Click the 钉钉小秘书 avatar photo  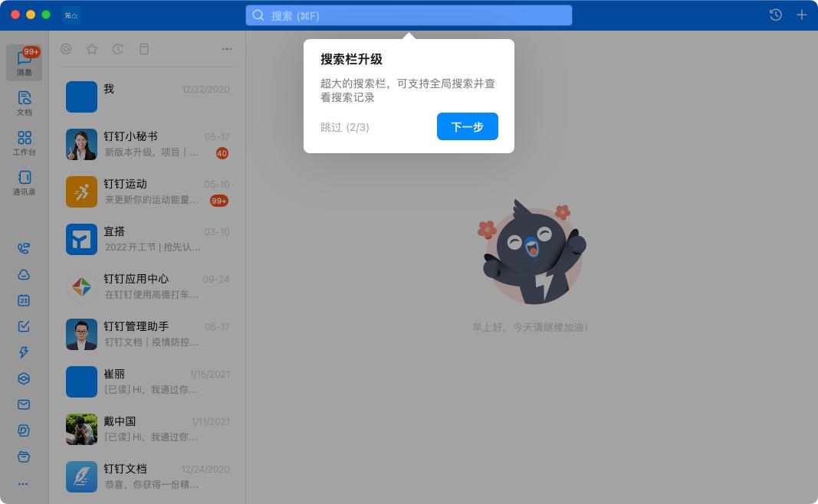pyautogui.click(x=81, y=144)
